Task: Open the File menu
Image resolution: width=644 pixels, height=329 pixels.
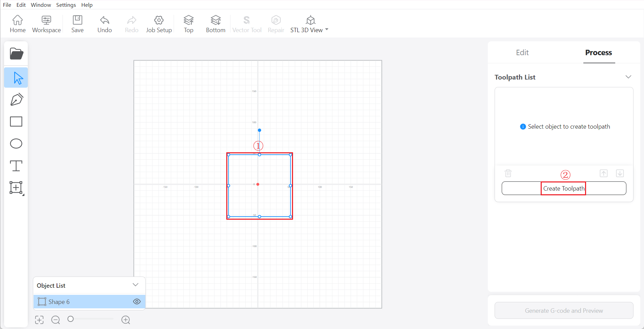Action: [x=7, y=5]
